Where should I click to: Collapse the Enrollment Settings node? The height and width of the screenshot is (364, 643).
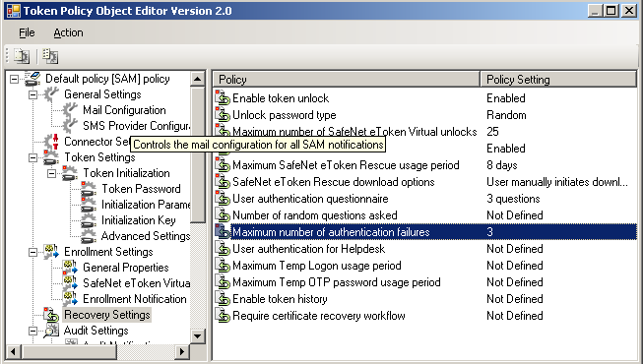[x=32, y=252]
